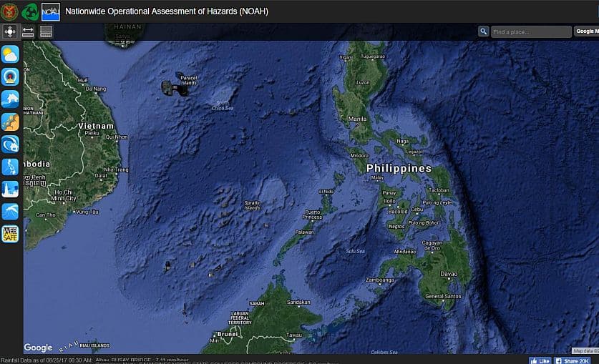
Task: Open the Weather layer icon in sidebar
Action: click(10, 55)
